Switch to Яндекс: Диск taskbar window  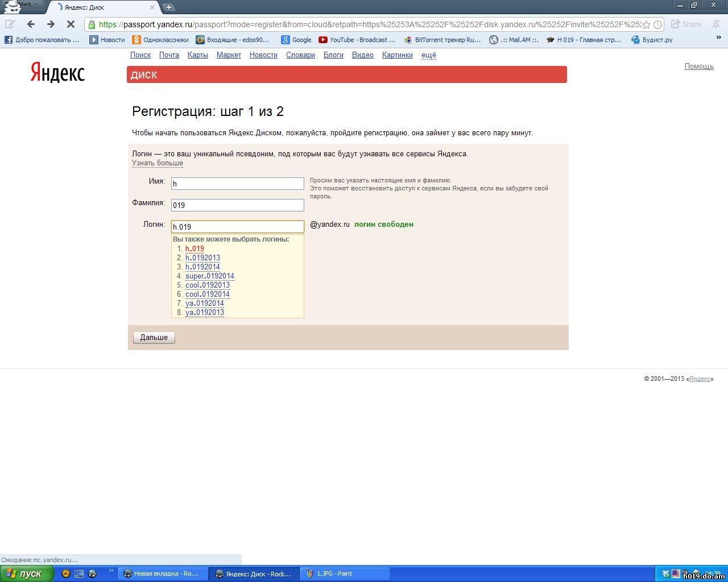click(254, 573)
